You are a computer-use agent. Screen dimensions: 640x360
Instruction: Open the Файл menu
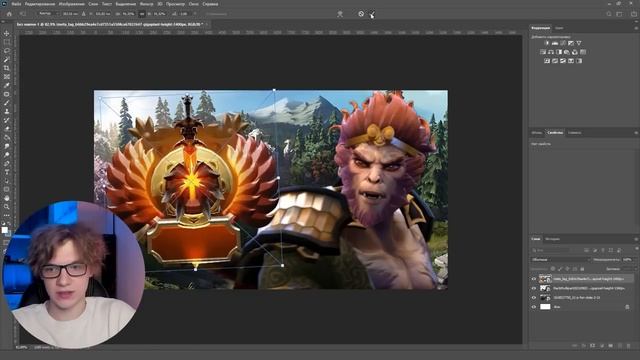[x=17, y=4]
